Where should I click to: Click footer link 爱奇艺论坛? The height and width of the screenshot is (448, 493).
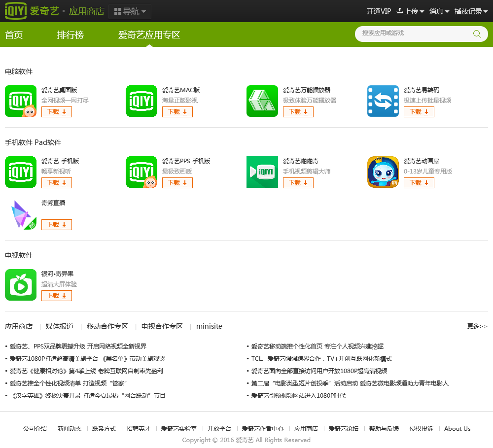point(344,428)
